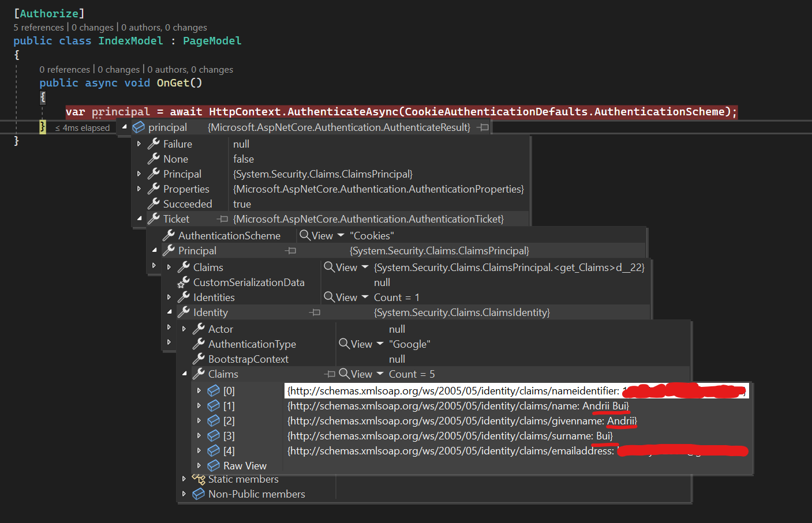Expand the Identities node
This screenshot has height=523, width=812.
pyautogui.click(x=169, y=297)
